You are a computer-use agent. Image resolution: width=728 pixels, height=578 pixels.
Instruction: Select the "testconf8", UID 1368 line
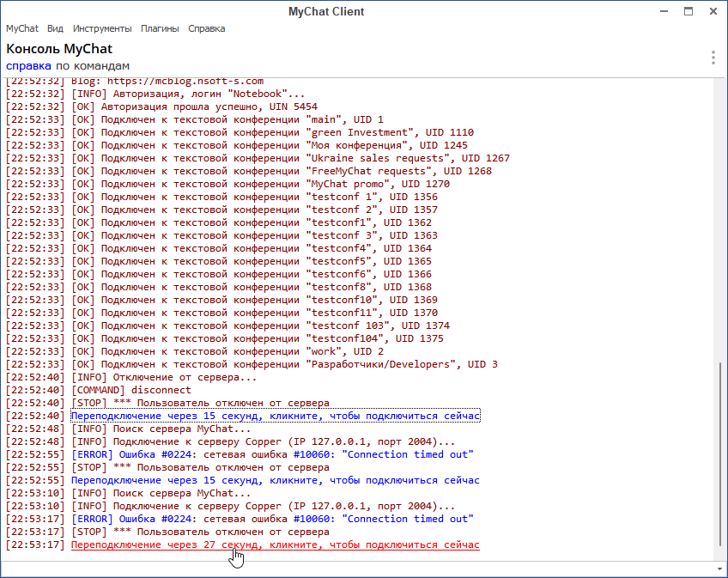click(219, 287)
